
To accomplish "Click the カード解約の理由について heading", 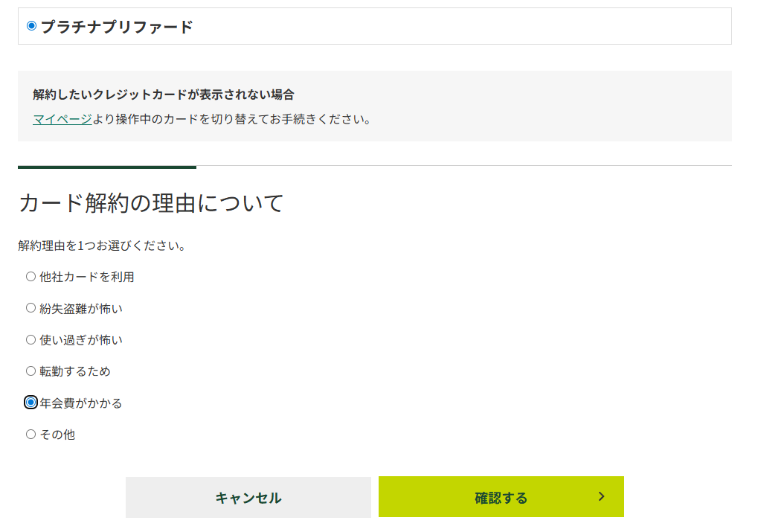I will 151,202.
